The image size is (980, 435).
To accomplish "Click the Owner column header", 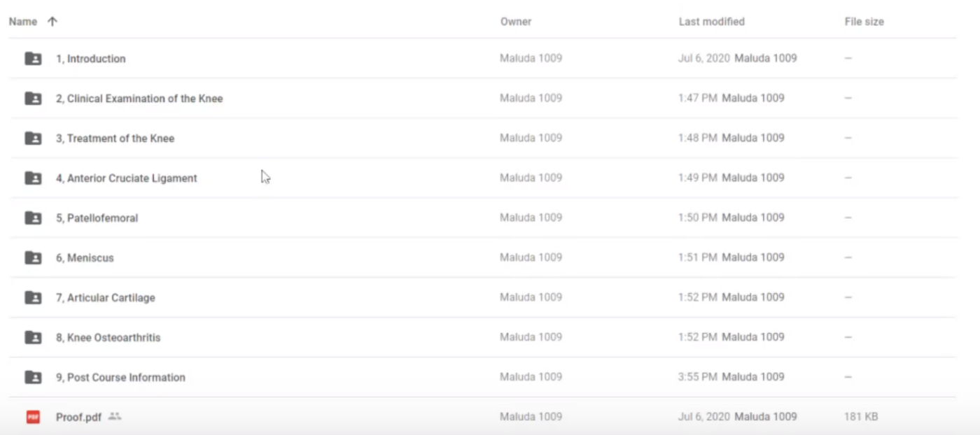I will pyautogui.click(x=516, y=22).
